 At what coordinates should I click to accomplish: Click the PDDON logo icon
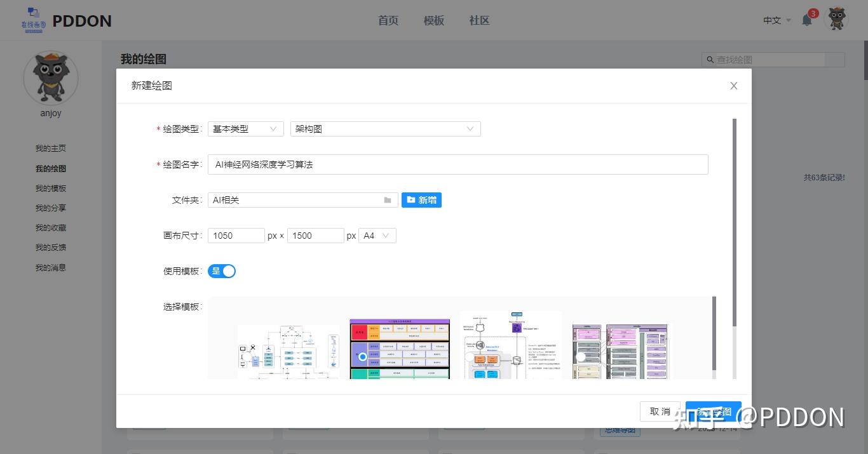(32, 20)
